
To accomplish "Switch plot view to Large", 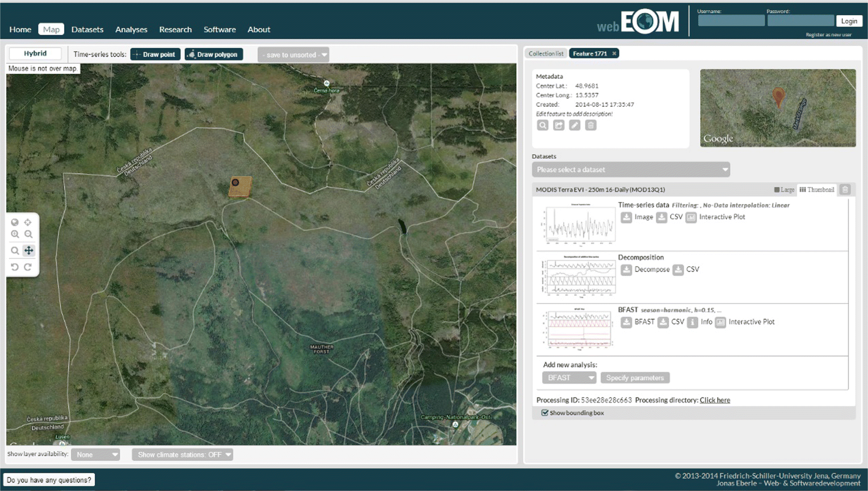I will click(784, 189).
